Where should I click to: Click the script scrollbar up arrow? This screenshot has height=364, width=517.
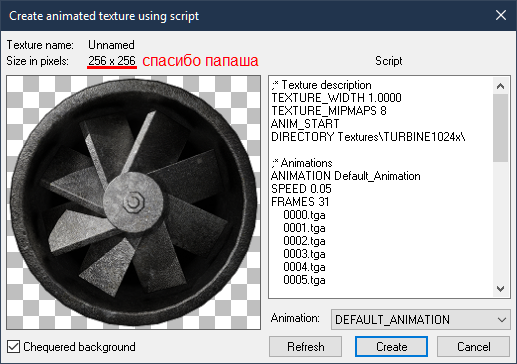pyautogui.click(x=500, y=86)
